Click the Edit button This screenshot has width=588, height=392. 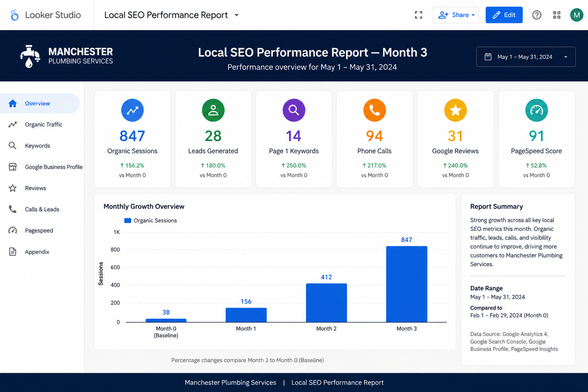click(504, 15)
